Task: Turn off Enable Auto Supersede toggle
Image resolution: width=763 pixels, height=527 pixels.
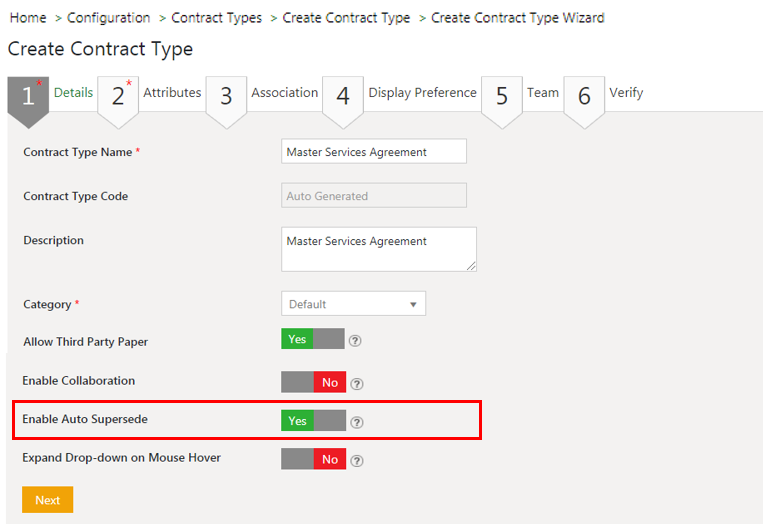Action: (x=312, y=421)
